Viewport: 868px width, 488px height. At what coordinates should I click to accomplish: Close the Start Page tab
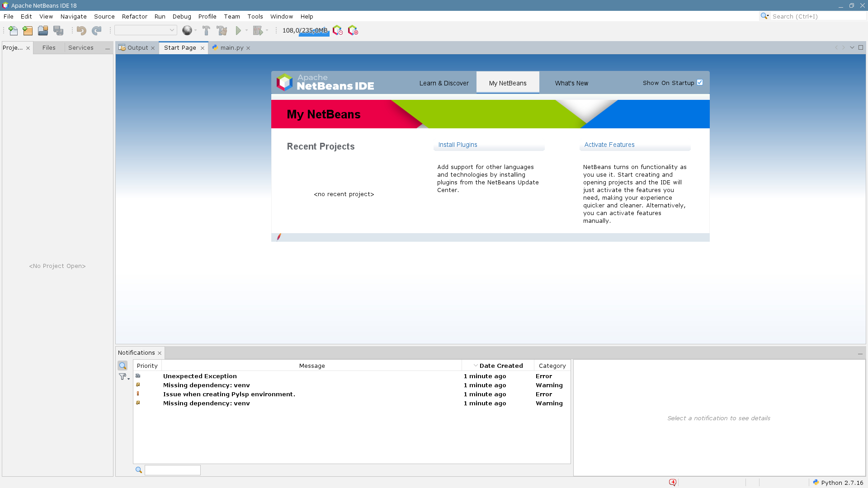[203, 48]
